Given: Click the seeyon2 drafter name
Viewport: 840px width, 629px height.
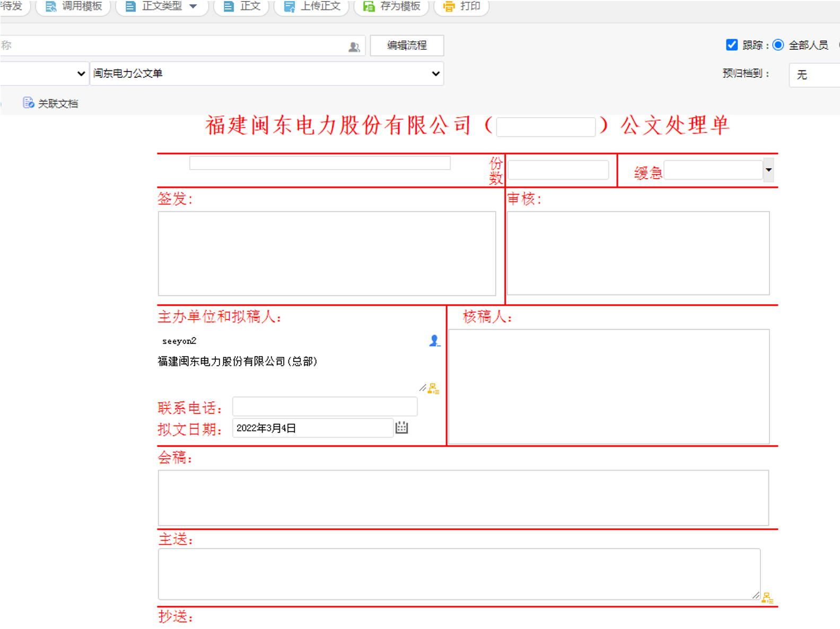Looking at the screenshot, I should click(x=179, y=341).
